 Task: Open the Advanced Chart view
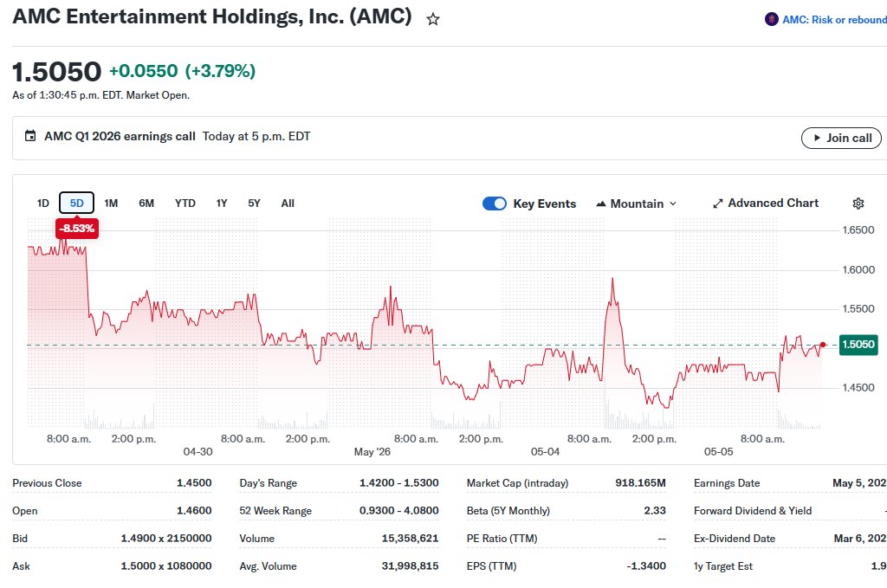tap(766, 203)
